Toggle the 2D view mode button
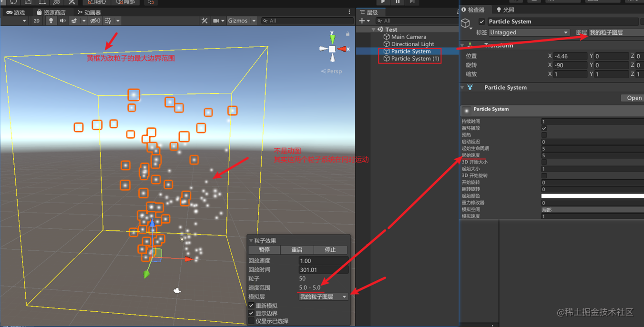The height and width of the screenshot is (327, 644). pyautogui.click(x=36, y=21)
